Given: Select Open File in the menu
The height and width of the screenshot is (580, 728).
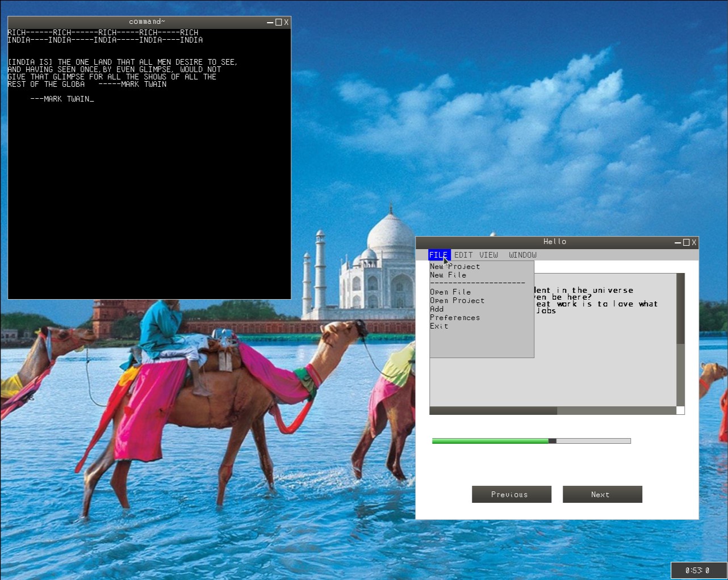Looking at the screenshot, I should pyautogui.click(x=450, y=292).
